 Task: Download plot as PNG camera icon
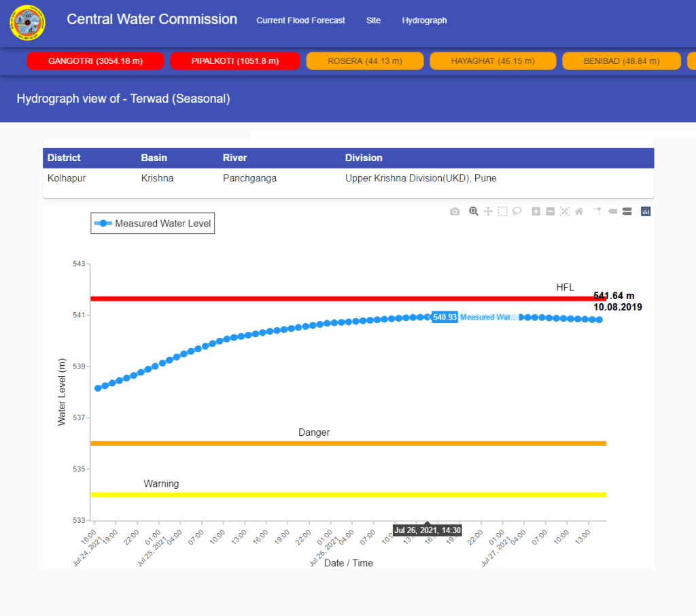pos(455,211)
